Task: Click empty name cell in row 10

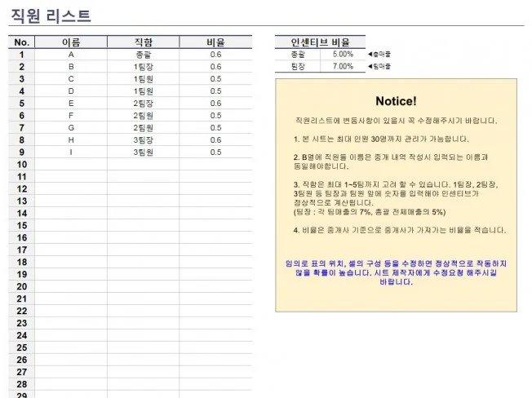Action: point(71,165)
